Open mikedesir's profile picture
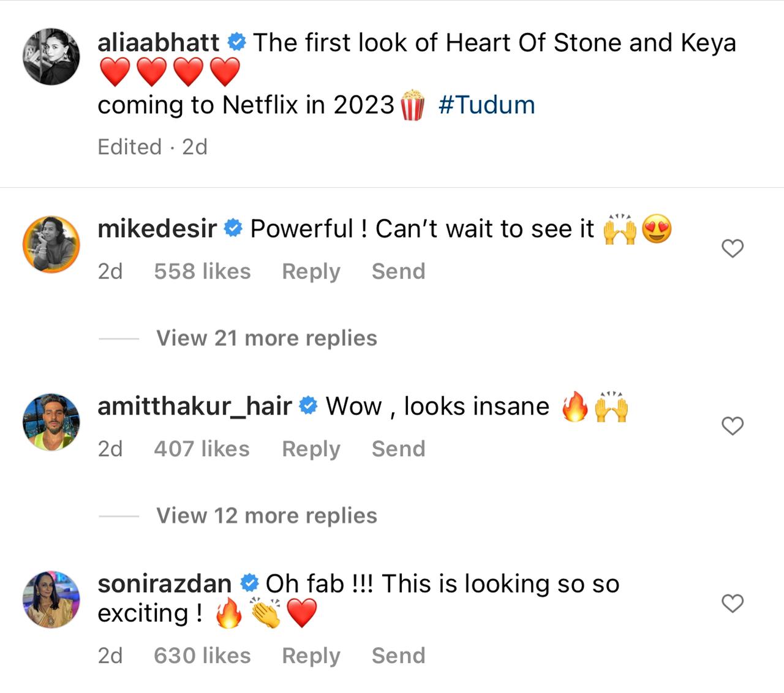The width and height of the screenshot is (784, 693). tap(51, 243)
